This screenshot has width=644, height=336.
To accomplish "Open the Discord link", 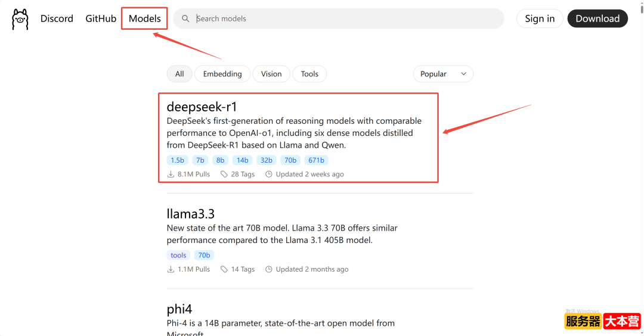I will pyautogui.click(x=57, y=18).
